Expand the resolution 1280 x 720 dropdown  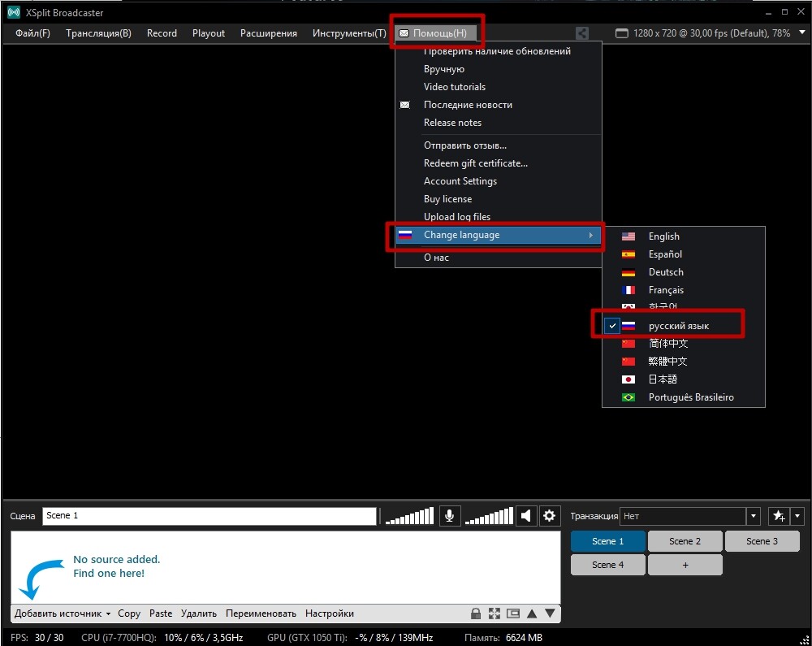click(802, 33)
